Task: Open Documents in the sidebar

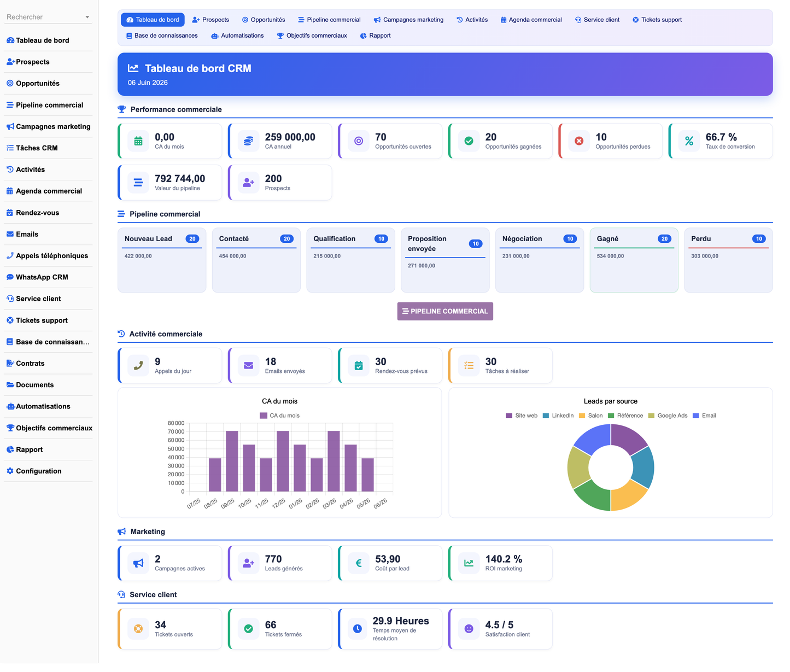Action: pyautogui.click(x=48, y=385)
